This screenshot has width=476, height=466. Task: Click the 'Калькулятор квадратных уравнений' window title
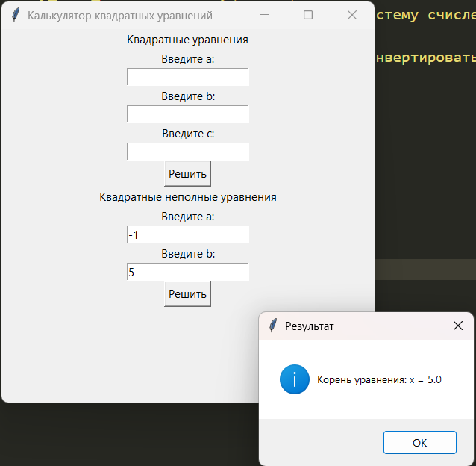pos(120,16)
